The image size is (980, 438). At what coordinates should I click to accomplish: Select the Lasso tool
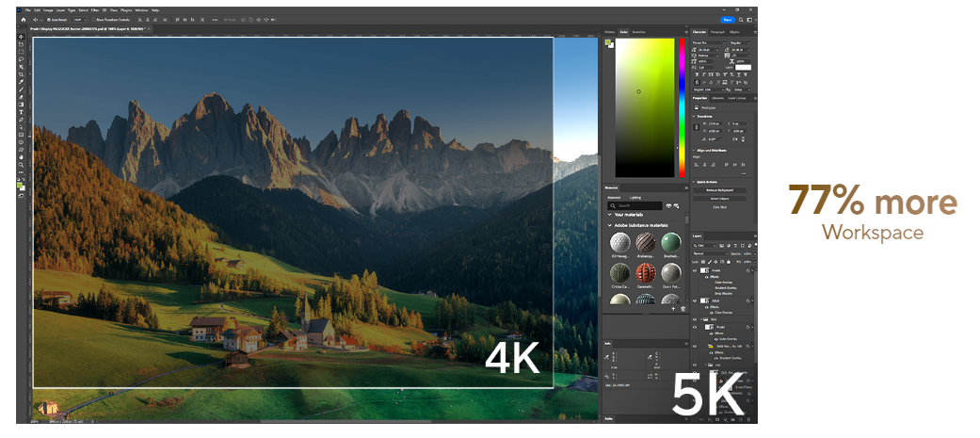[21, 60]
